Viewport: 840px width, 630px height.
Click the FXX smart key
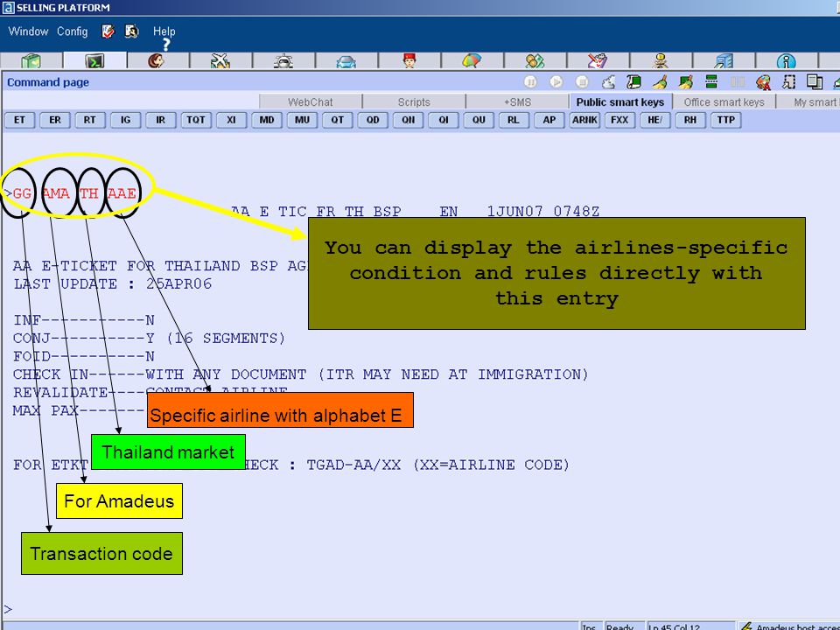619,120
